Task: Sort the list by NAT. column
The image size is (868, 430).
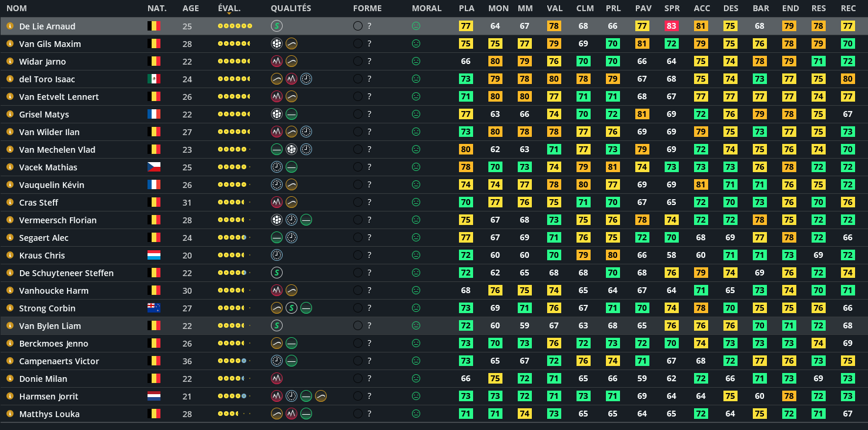Action: [157, 8]
